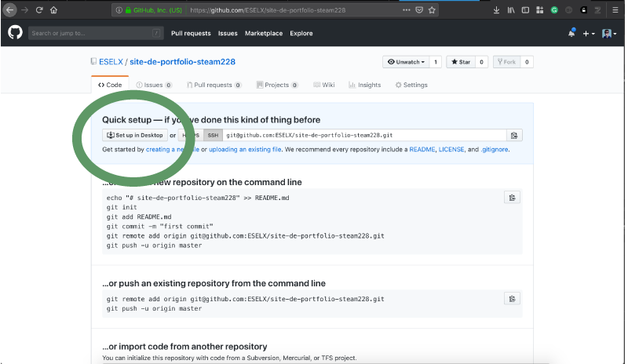Go to the GitHub homepage logo
This screenshot has height=364, width=628.
click(15, 33)
